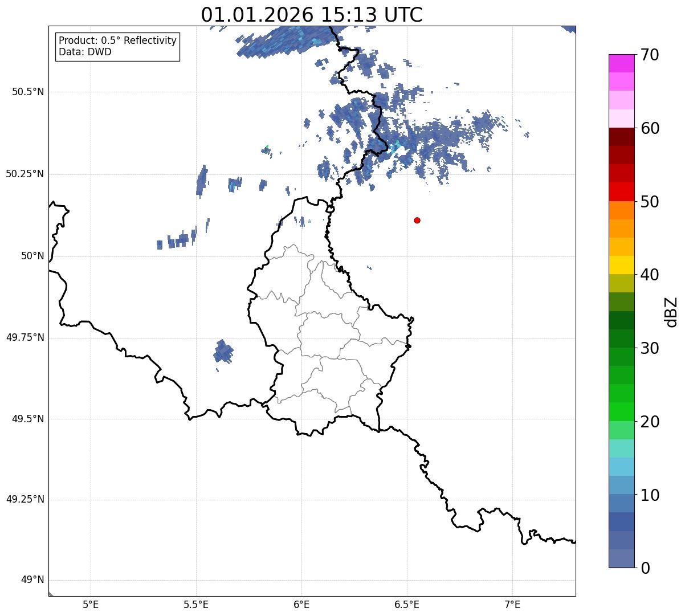This screenshot has height=616, width=685.
Task: Click the "49.5°N" latitude label
Action: [x=28, y=419]
